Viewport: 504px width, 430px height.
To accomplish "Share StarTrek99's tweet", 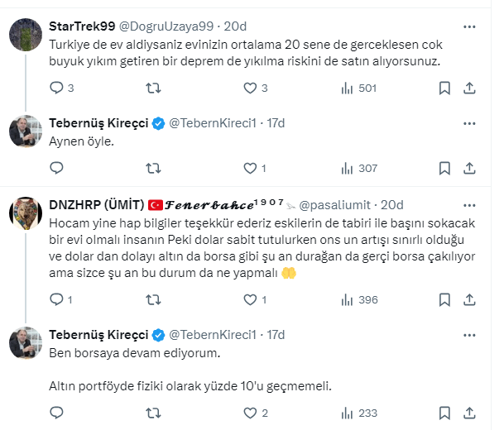I will pos(468,88).
